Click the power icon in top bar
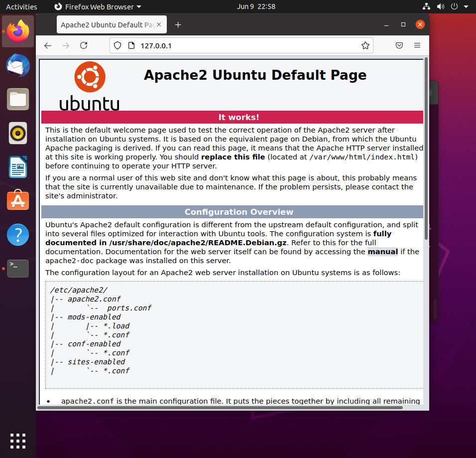476x458 pixels. click(x=454, y=6)
